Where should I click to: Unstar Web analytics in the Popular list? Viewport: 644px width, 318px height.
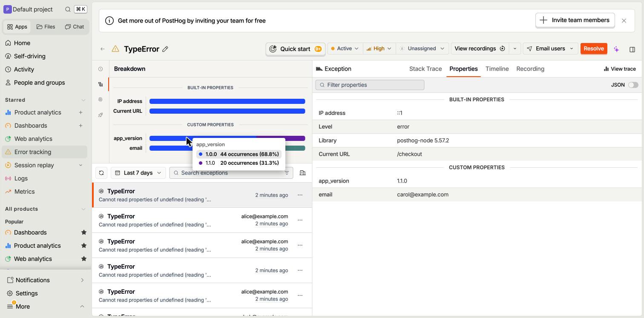point(84,259)
